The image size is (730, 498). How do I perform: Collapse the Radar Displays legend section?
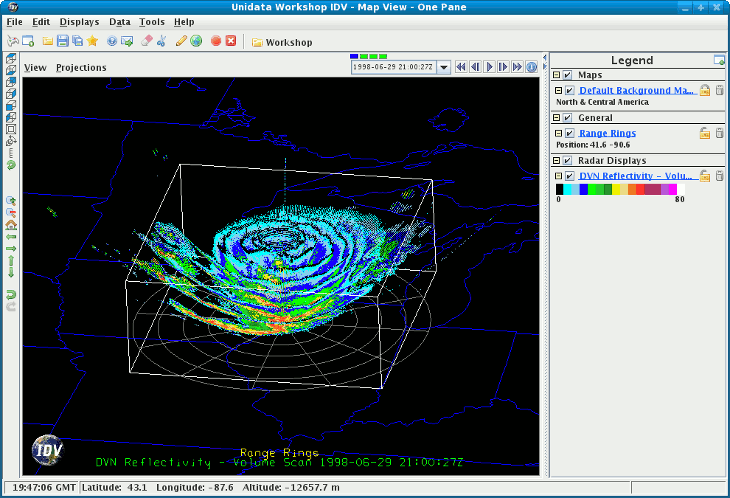click(557, 160)
